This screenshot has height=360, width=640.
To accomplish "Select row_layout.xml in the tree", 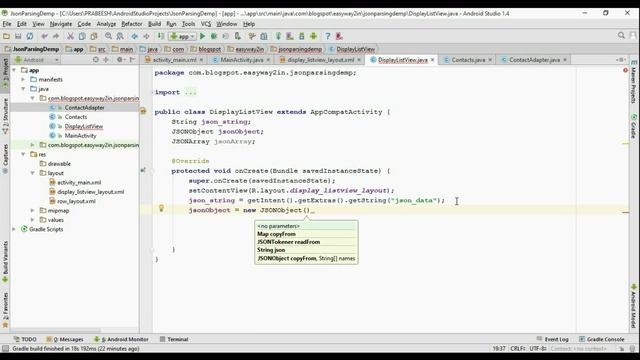I will pos(76,201).
